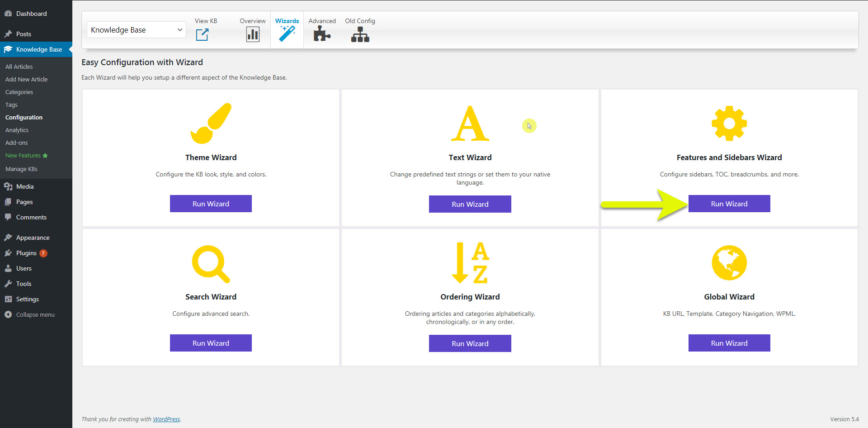Click the Global Wizard globe icon
The height and width of the screenshot is (428, 868).
click(729, 263)
